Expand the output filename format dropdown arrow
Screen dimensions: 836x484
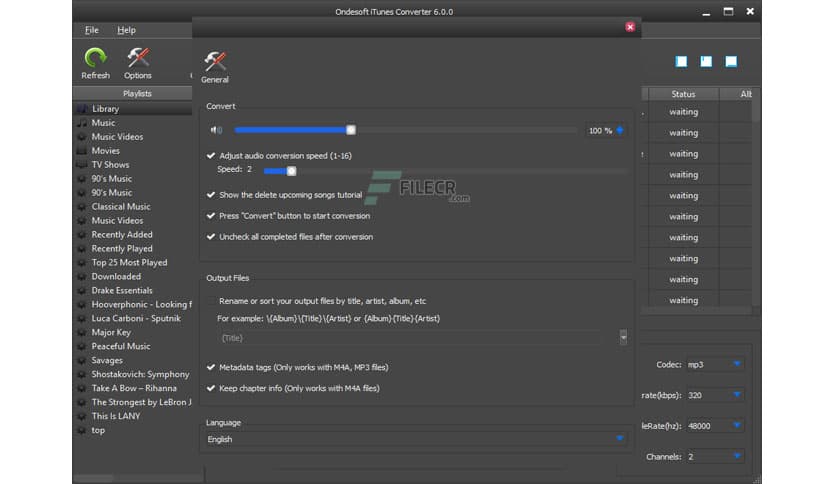pyautogui.click(x=623, y=337)
